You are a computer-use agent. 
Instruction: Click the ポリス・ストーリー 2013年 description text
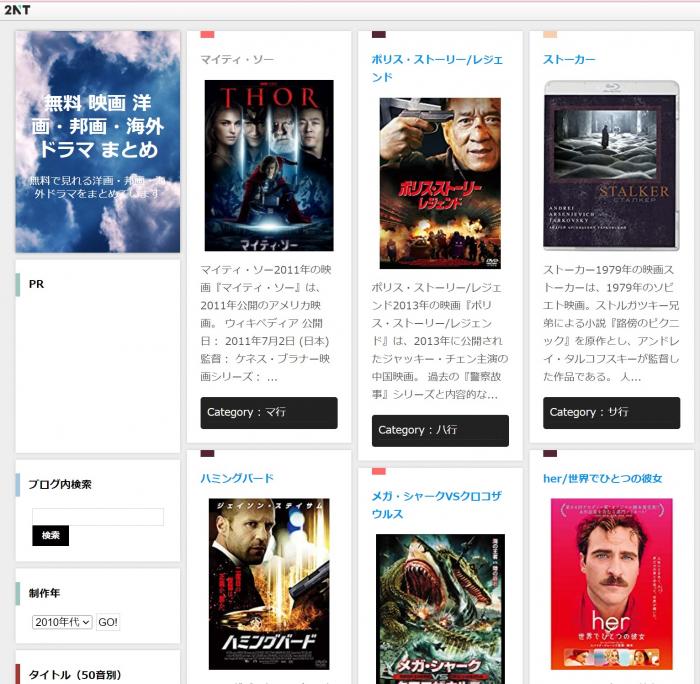439,341
